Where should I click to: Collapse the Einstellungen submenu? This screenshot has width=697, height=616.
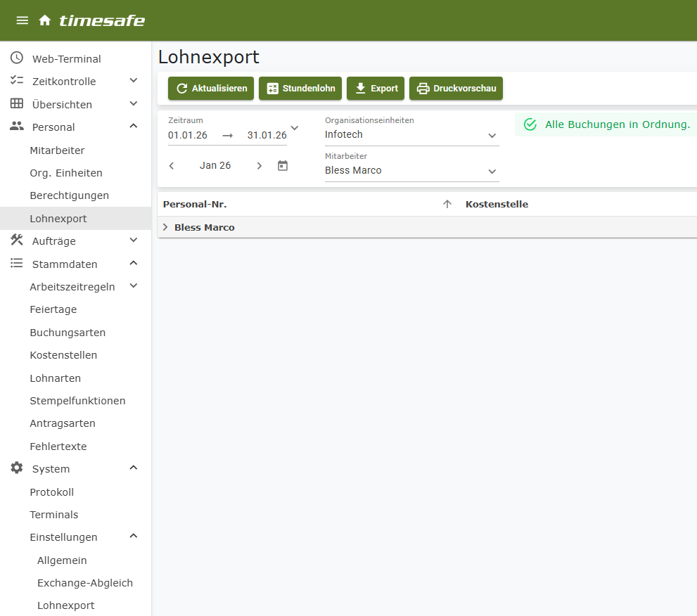134,537
